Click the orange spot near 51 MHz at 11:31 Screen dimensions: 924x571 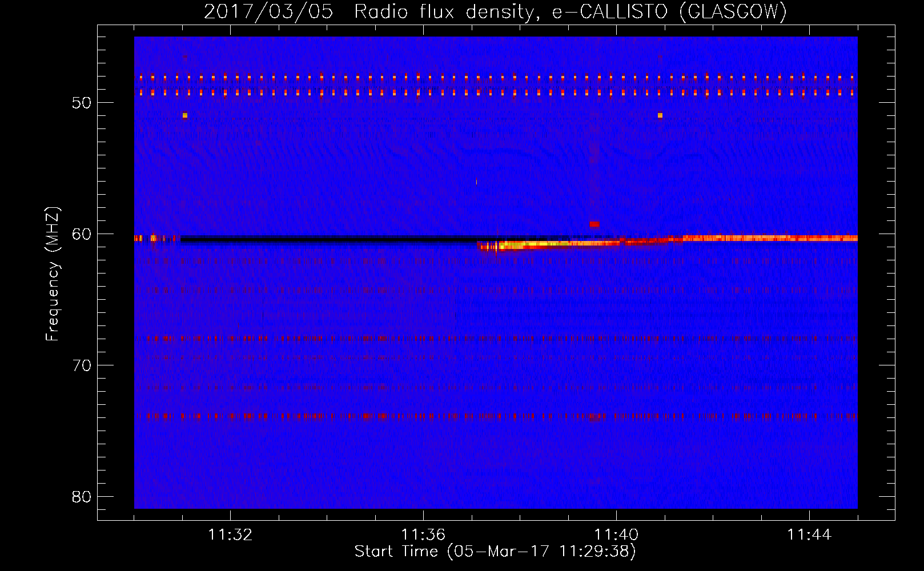tap(185, 115)
